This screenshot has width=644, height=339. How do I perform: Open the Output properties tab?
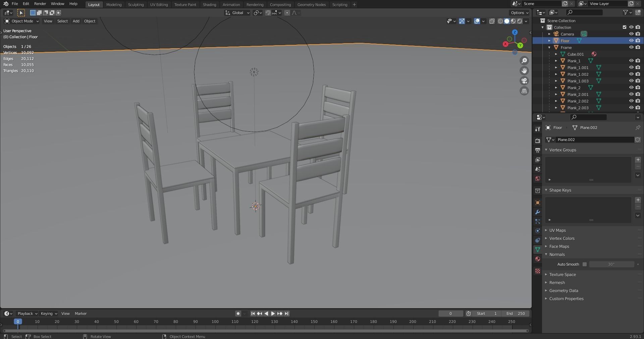[x=538, y=150]
